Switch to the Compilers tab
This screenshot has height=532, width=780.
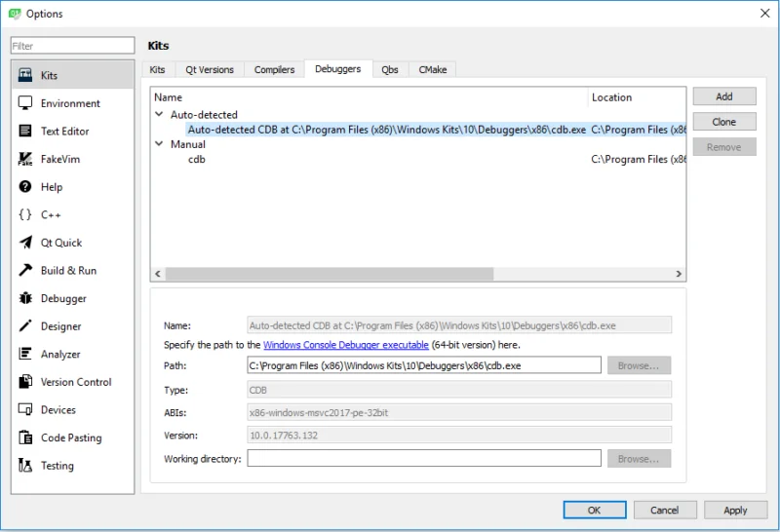tap(274, 69)
